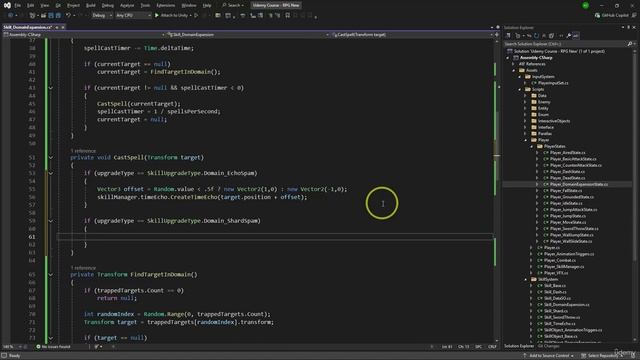Collapse the PlayerStates folder

532,146
